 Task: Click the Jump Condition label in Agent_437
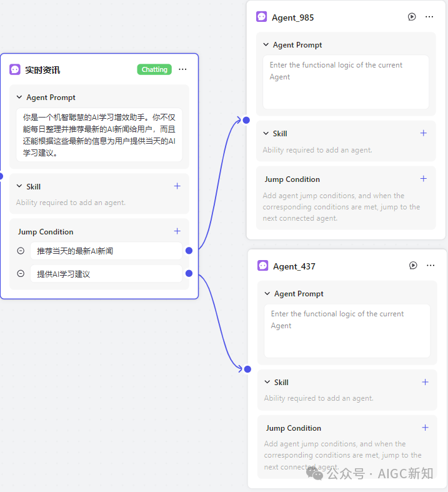point(294,428)
